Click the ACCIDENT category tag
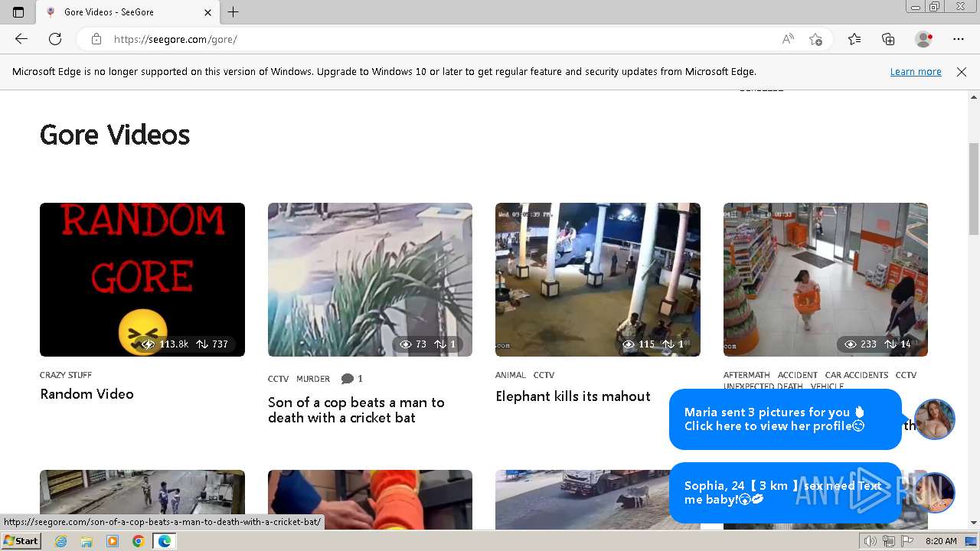The height and width of the screenshot is (551, 980). (x=798, y=375)
